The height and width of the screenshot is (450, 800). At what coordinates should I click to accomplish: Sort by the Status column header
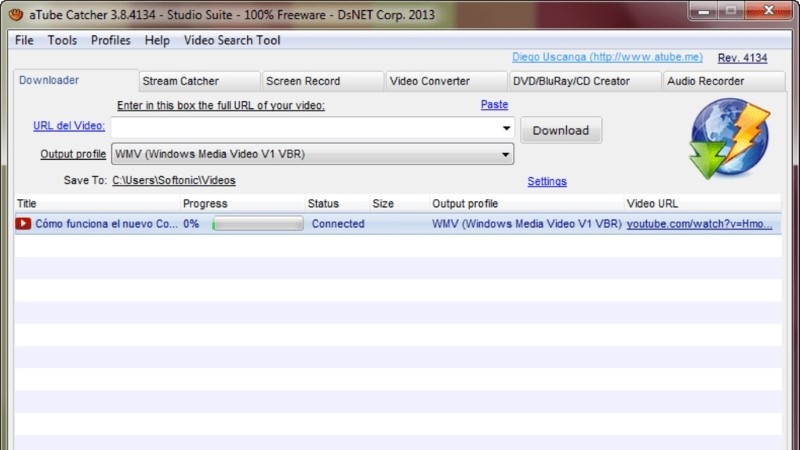337,204
